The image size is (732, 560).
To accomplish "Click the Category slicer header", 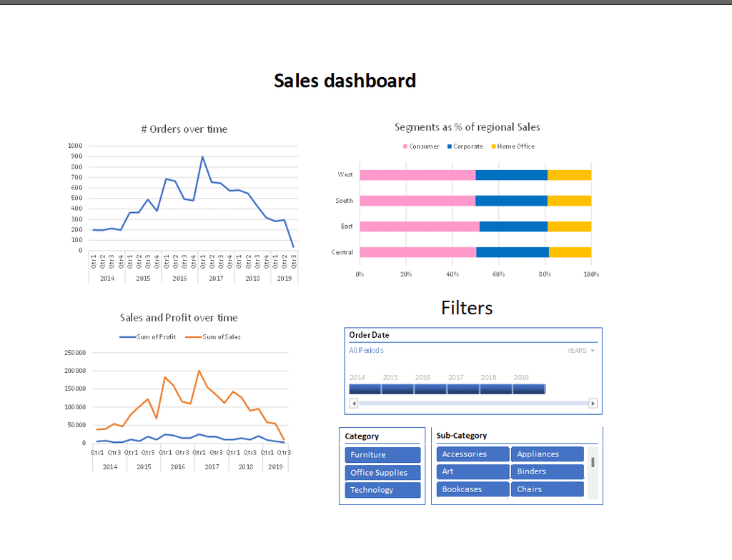I will [362, 436].
